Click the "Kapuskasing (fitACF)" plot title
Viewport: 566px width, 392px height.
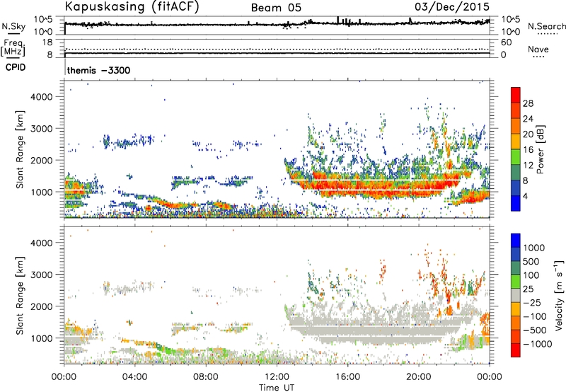[132, 6]
